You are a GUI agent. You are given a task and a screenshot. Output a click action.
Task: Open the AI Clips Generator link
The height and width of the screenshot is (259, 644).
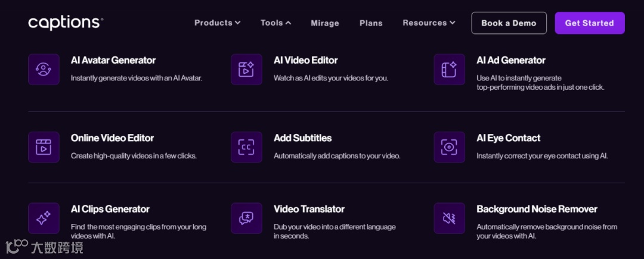110,209
